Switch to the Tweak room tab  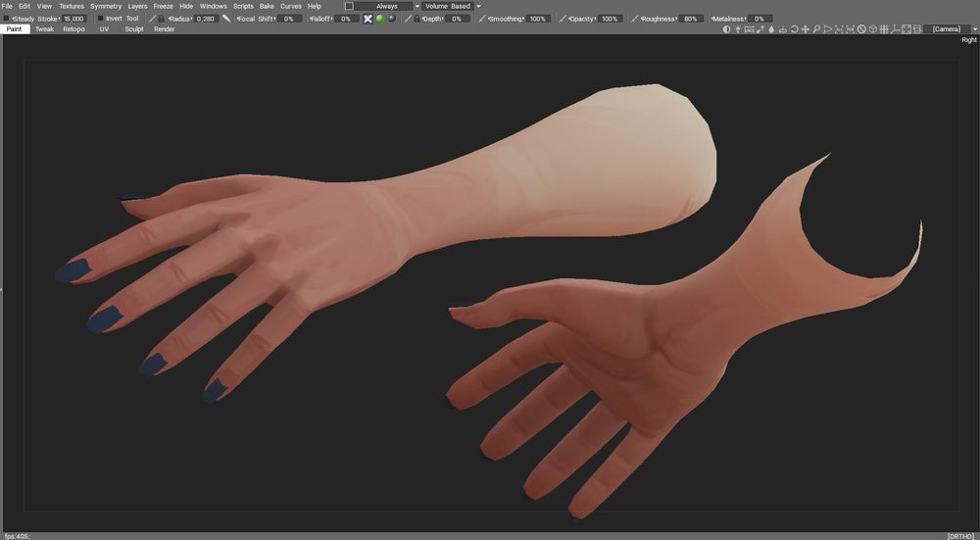pos(44,29)
